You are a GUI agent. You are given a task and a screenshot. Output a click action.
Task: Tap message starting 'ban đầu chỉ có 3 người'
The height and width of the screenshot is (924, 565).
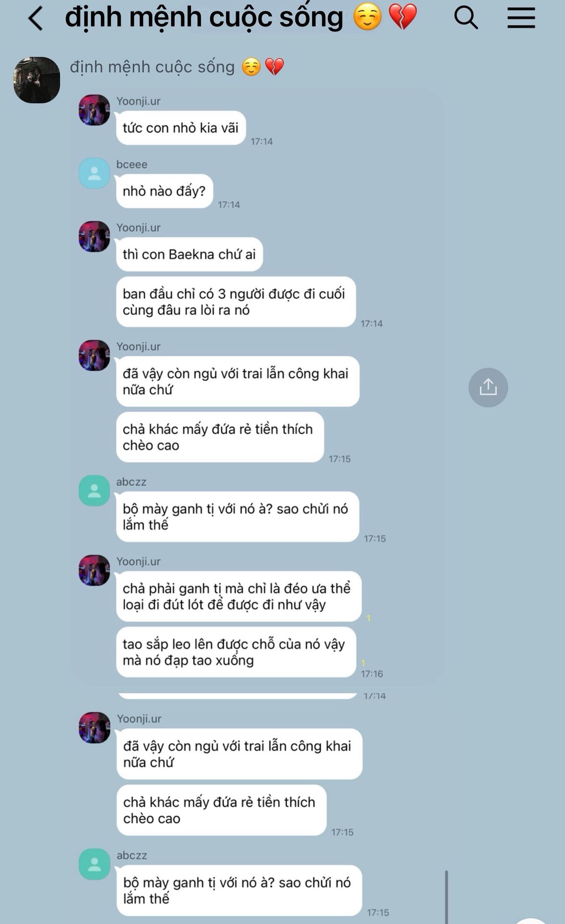236,302
